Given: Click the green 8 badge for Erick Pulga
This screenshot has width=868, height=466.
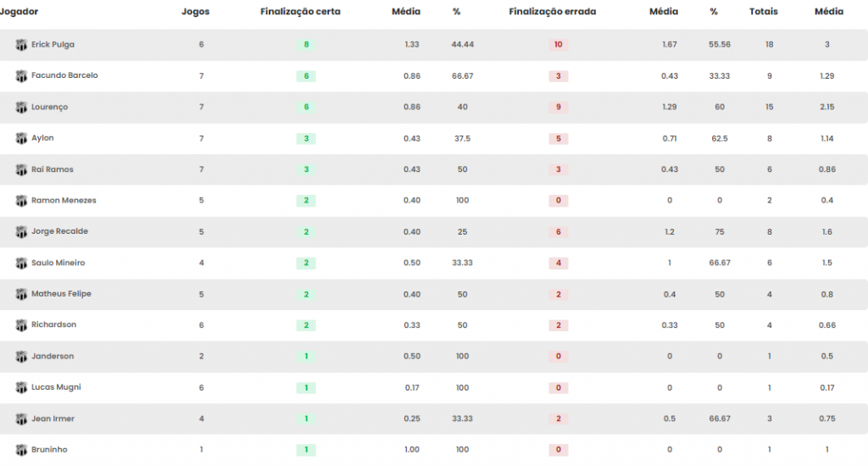Looking at the screenshot, I should click(306, 45).
